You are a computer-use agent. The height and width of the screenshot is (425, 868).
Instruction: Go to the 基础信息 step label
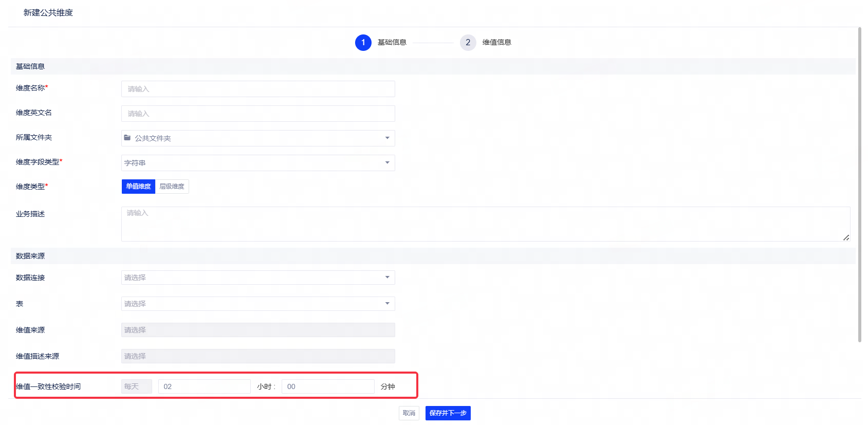click(392, 43)
